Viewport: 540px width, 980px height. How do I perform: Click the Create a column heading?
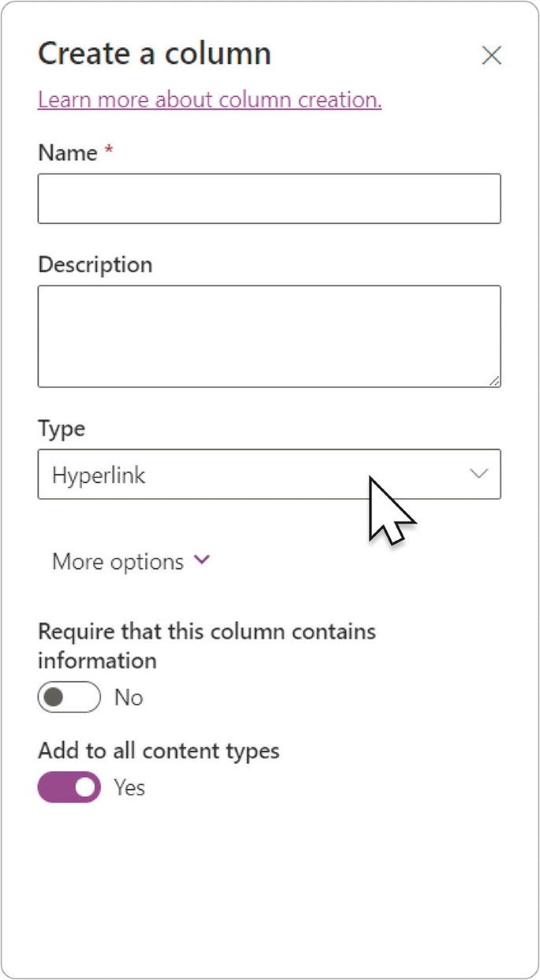click(155, 54)
